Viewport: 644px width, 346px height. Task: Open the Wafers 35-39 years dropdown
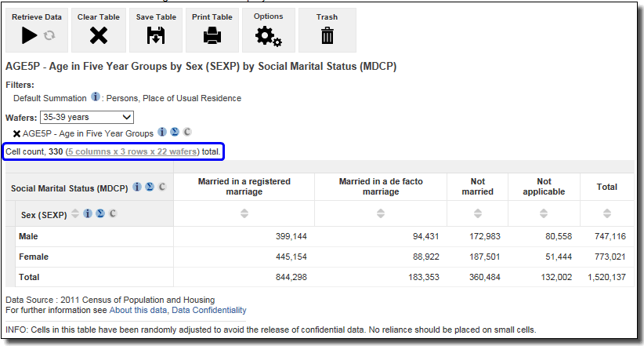pyautogui.click(x=86, y=117)
